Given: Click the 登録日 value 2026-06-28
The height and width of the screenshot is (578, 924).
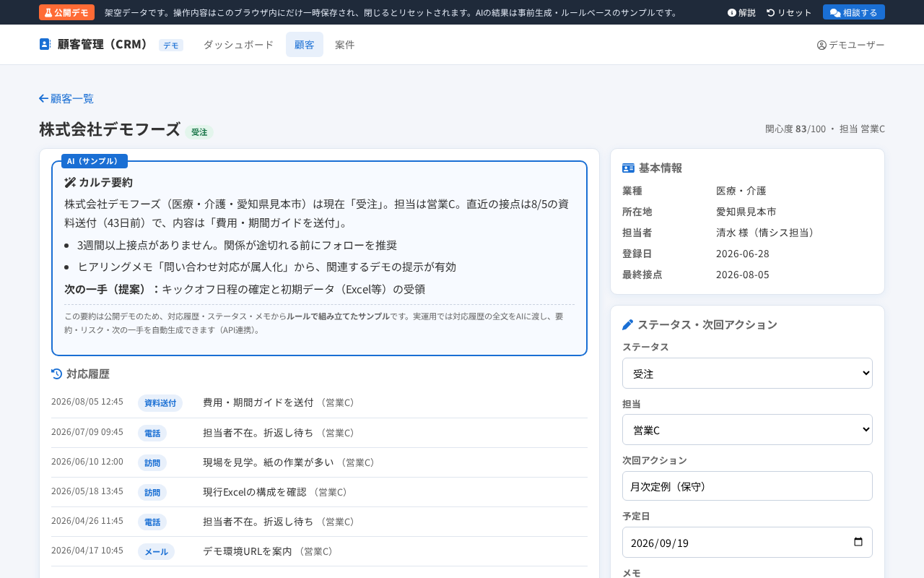Looking at the screenshot, I should tap(741, 254).
